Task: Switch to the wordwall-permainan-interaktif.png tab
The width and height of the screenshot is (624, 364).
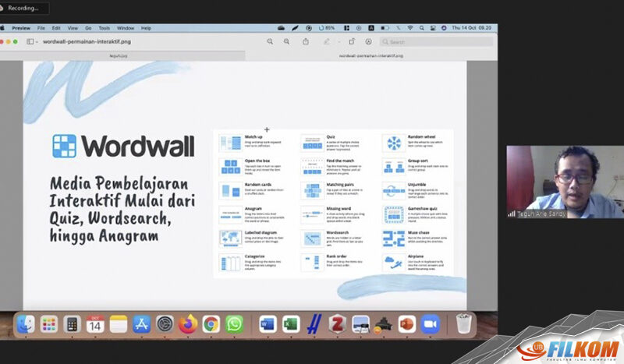Action: pyautogui.click(x=370, y=56)
